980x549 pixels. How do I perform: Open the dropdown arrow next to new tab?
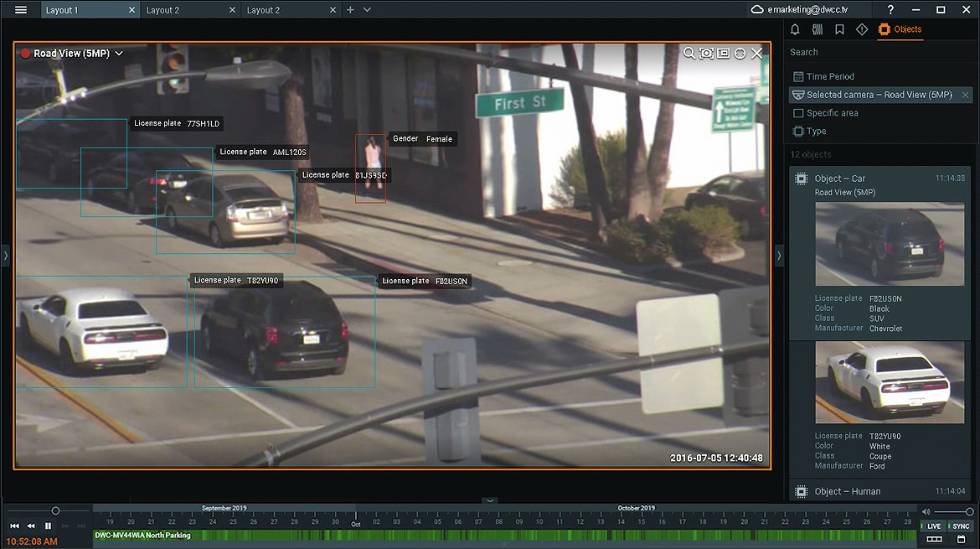tap(367, 10)
